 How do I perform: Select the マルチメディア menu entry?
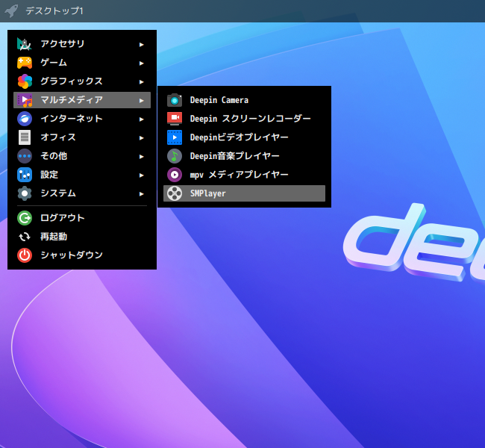pyautogui.click(x=82, y=100)
